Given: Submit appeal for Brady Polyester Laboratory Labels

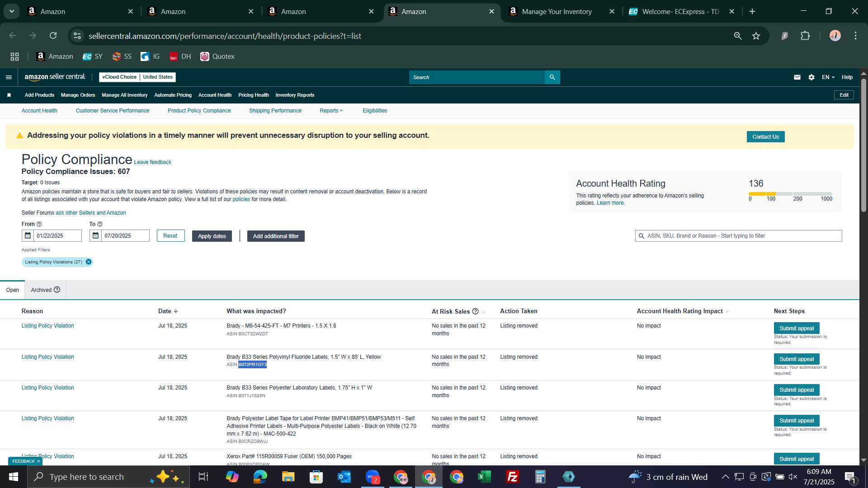Looking at the screenshot, I should pos(796,390).
